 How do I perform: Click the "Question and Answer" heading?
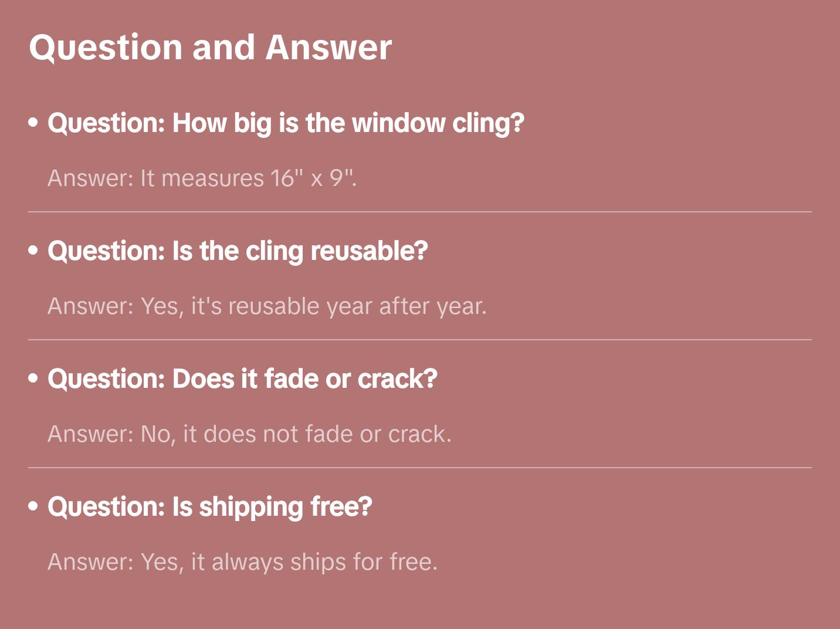coord(210,48)
